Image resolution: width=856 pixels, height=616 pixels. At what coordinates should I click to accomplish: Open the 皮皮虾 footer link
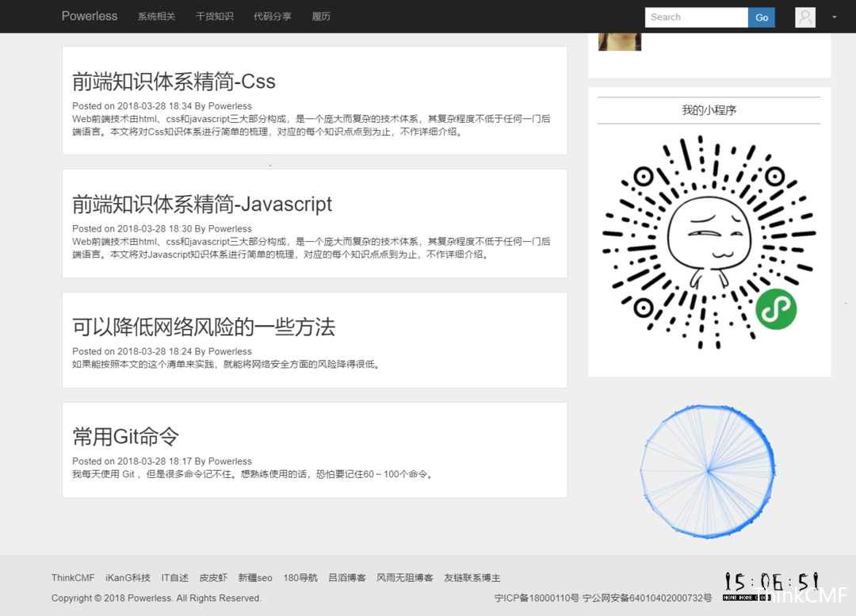[x=213, y=578]
